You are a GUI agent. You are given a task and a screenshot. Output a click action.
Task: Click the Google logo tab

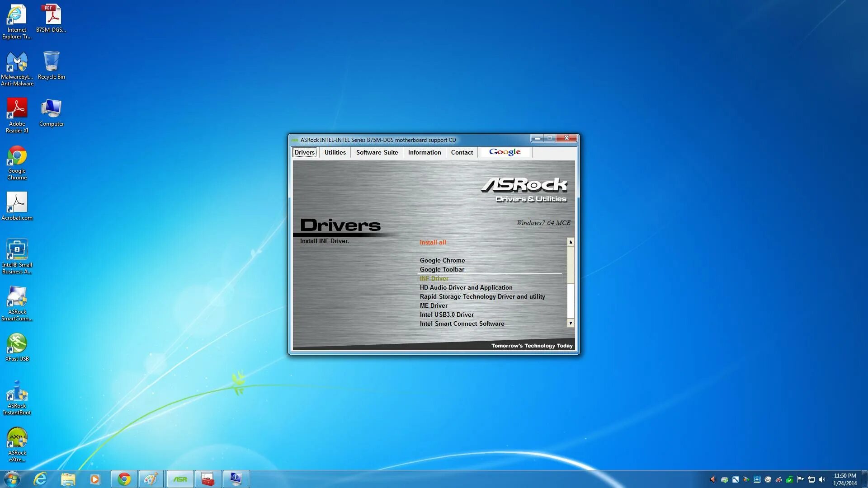point(505,152)
